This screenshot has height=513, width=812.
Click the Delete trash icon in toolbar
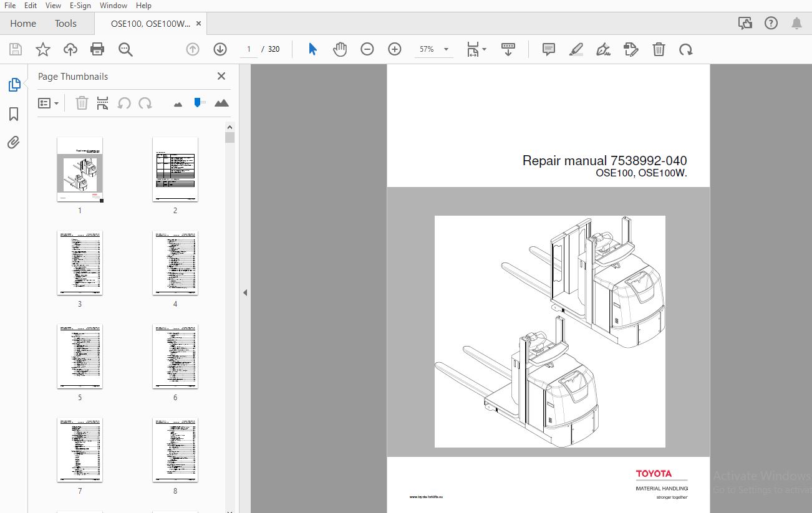pyautogui.click(x=659, y=49)
